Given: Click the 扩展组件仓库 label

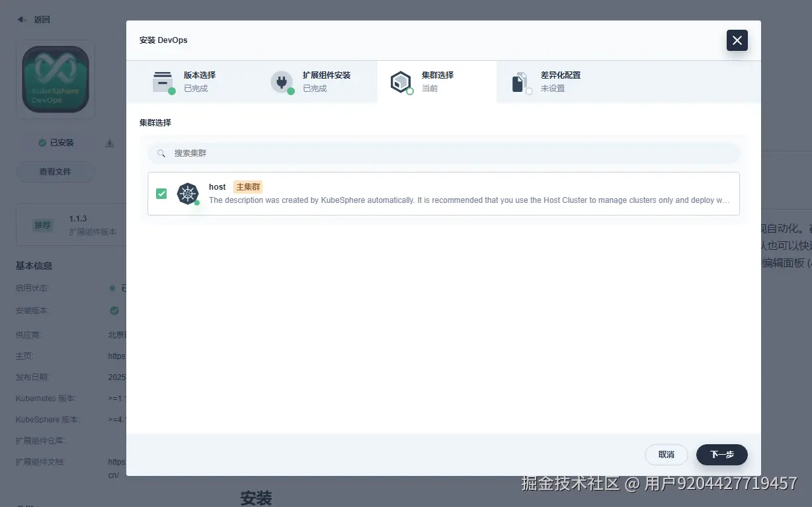Looking at the screenshot, I should pos(40,441).
